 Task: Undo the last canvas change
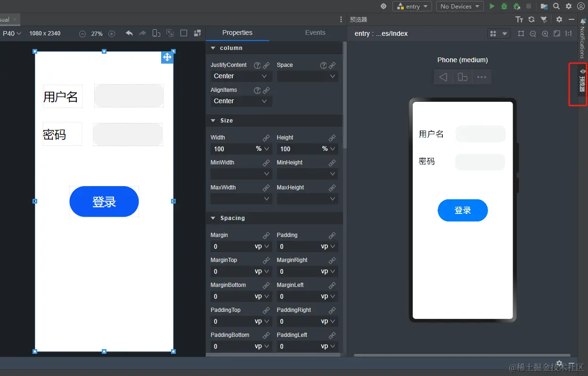click(x=129, y=33)
